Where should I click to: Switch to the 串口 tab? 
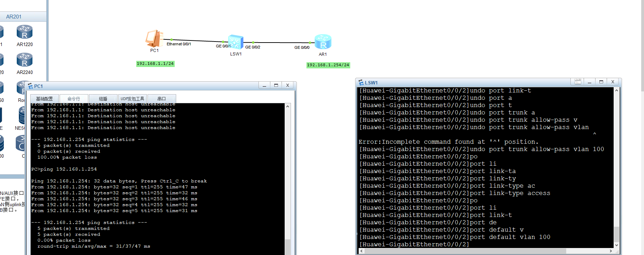pos(162,99)
